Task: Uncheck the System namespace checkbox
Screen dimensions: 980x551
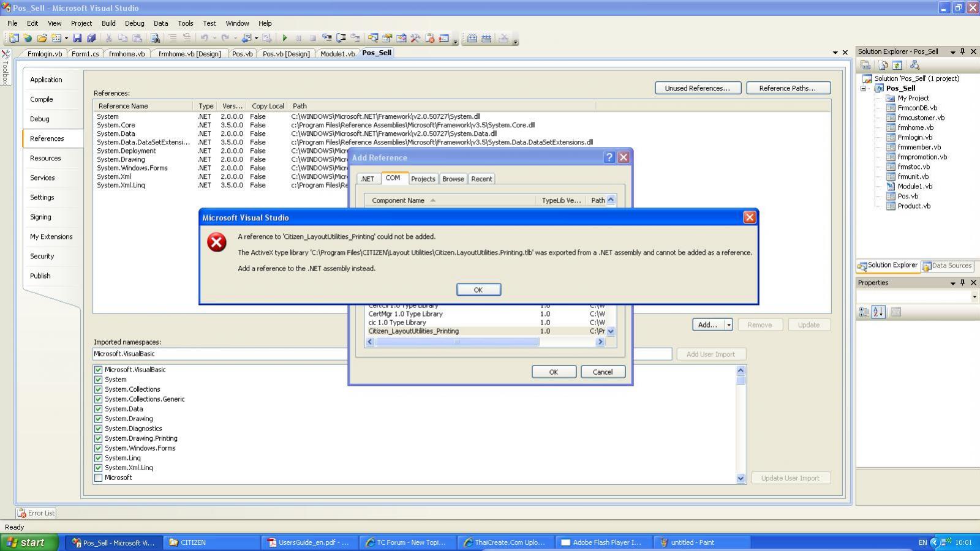Action: tap(98, 380)
